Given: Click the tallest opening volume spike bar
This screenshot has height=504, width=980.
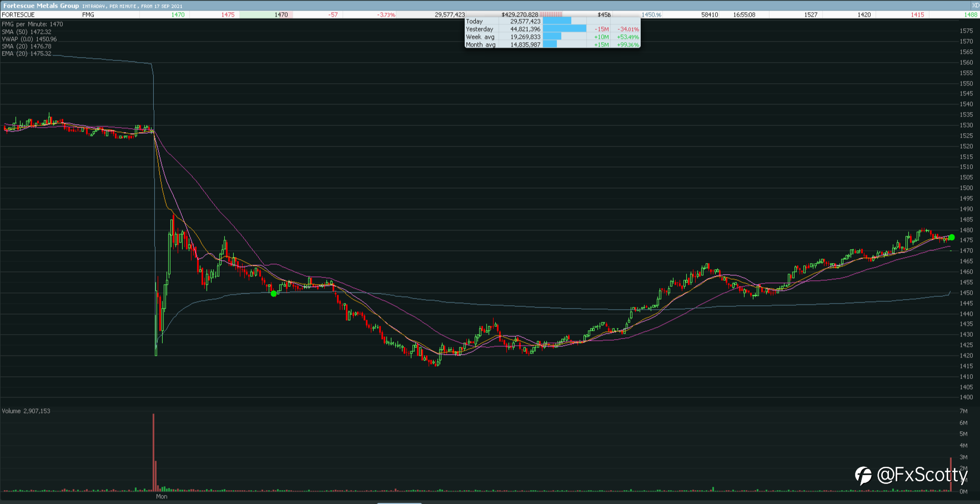Looking at the screenshot, I should pyautogui.click(x=154, y=452).
